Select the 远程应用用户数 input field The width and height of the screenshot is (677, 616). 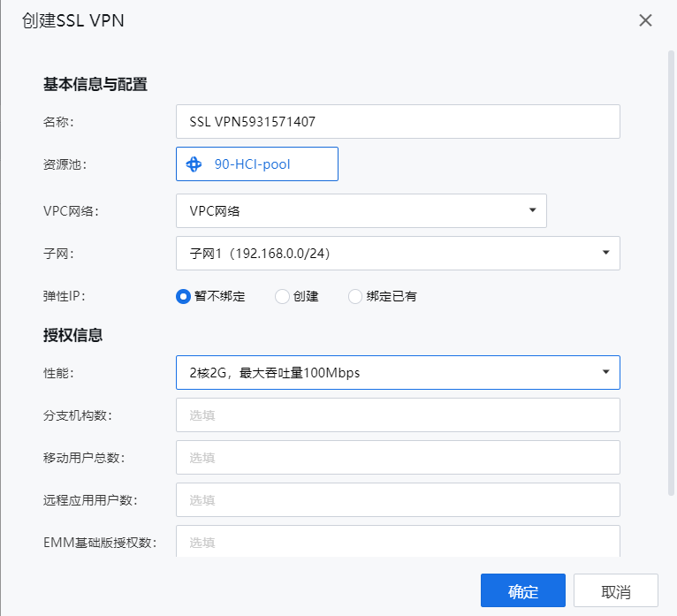[x=398, y=500]
